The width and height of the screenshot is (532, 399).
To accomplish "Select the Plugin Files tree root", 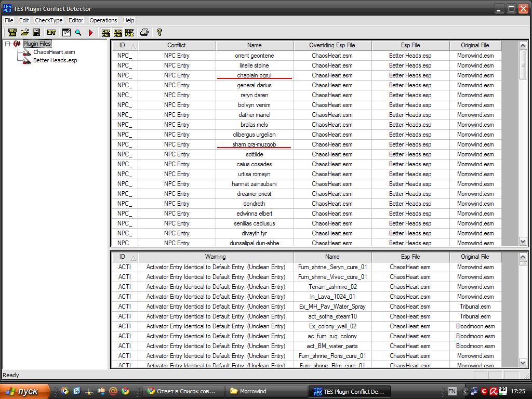I will pyautogui.click(x=37, y=44).
